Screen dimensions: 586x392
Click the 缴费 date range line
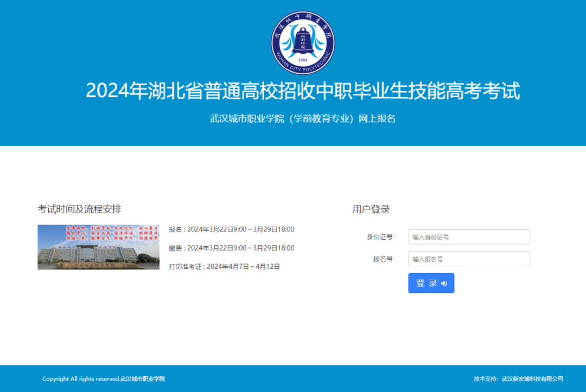click(x=232, y=248)
